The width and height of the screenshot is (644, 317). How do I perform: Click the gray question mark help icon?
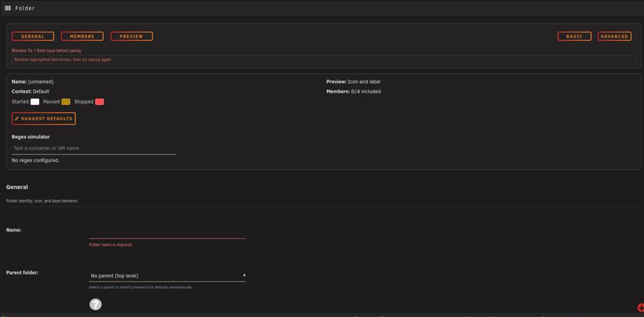[96, 304]
